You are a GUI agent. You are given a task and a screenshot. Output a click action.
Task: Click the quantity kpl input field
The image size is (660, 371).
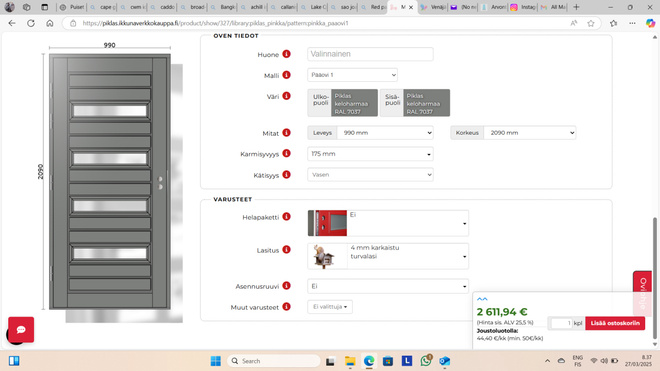[x=562, y=323]
